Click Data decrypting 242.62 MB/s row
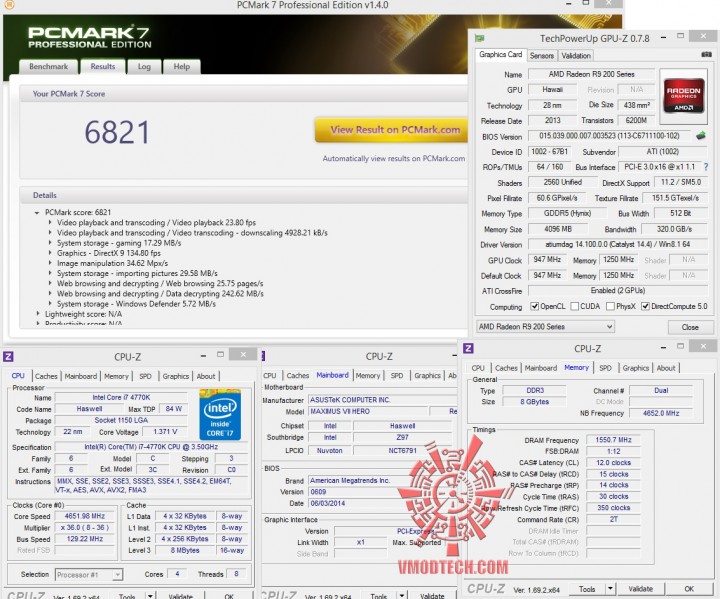This screenshot has height=599, width=720. [x=160, y=294]
